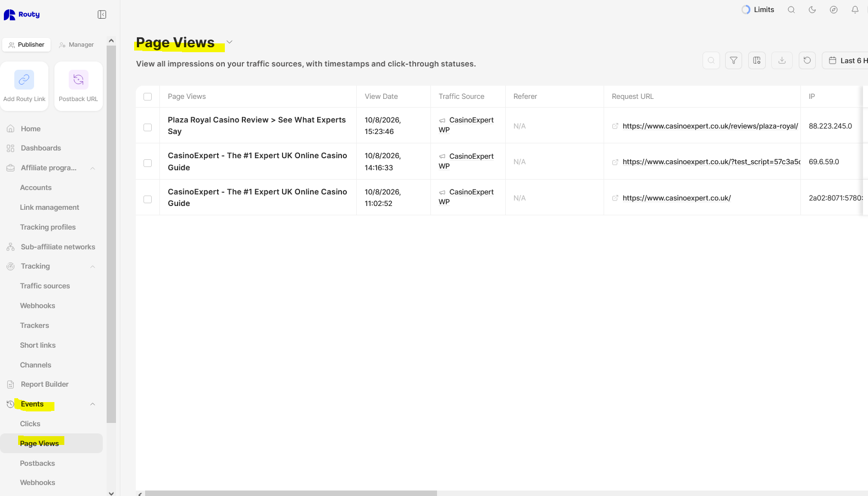Collapse the Tracking section
Screen dimensions: 868x496
click(x=93, y=266)
